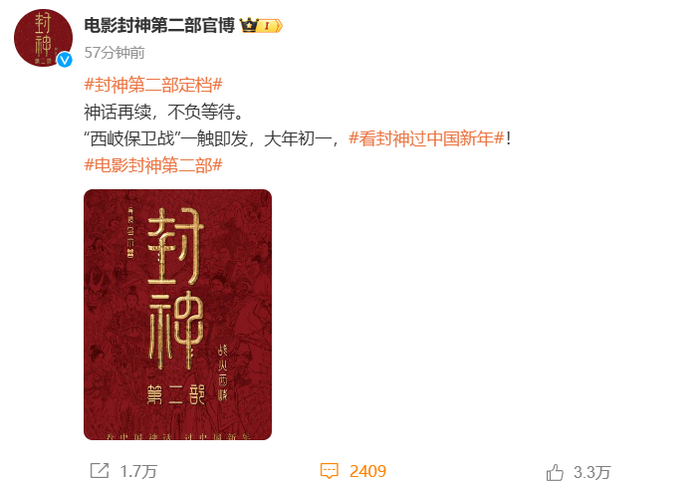Screen dimensions: 700x491
Task: Click the repost share icon
Action: tap(99, 470)
